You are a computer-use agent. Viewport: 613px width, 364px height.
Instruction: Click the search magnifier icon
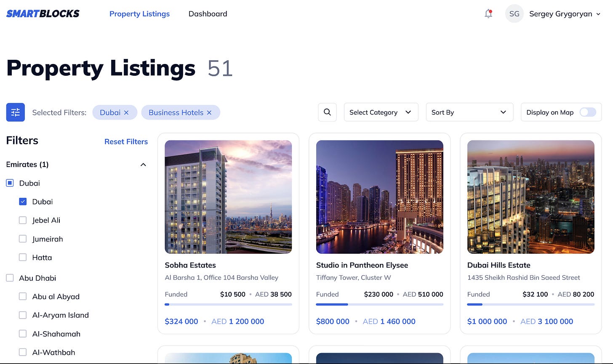click(x=327, y=112)
